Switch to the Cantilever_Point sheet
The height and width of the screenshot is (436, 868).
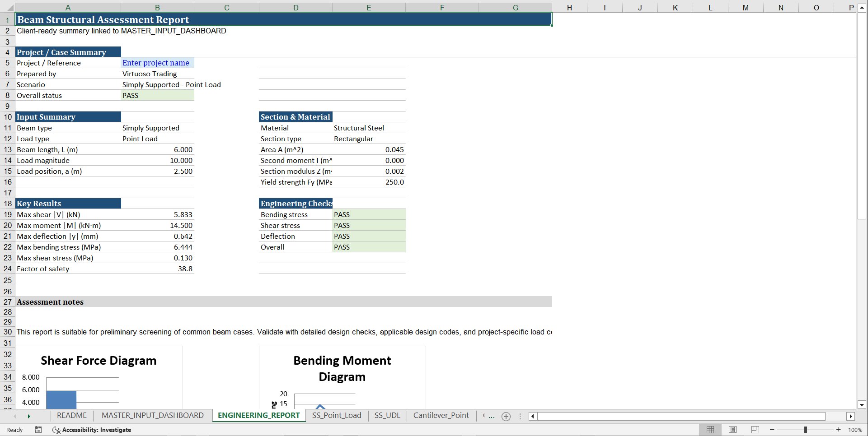coord(441,416)
